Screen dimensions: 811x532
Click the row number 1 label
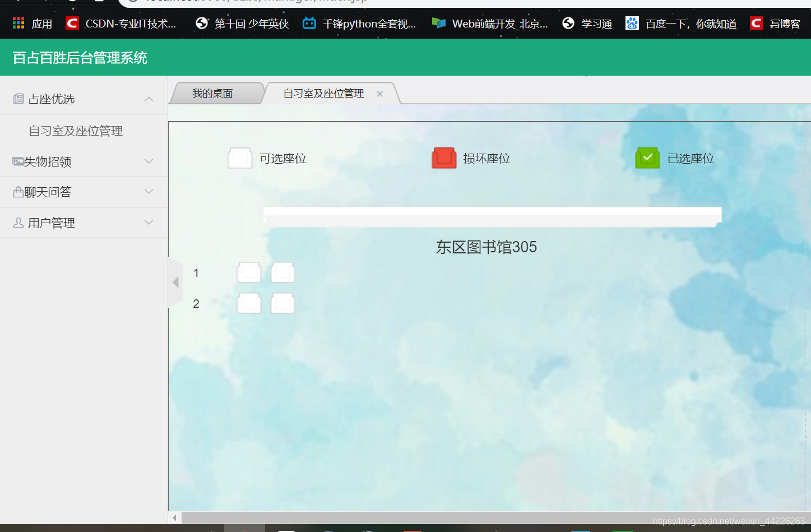click(x=196, y=273)
